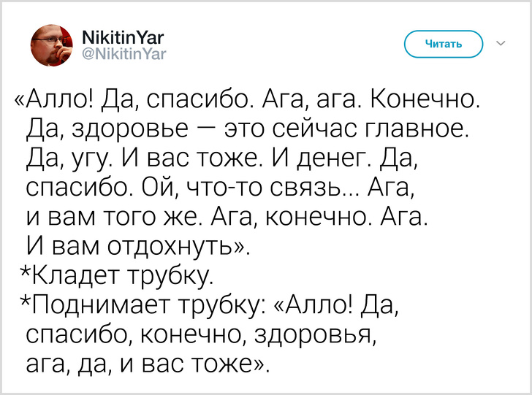Image resolution: width=532 pixels, height=395 pixels.
Task: Click the NikitinYar profile avatar
Action: tap(52, 45)
